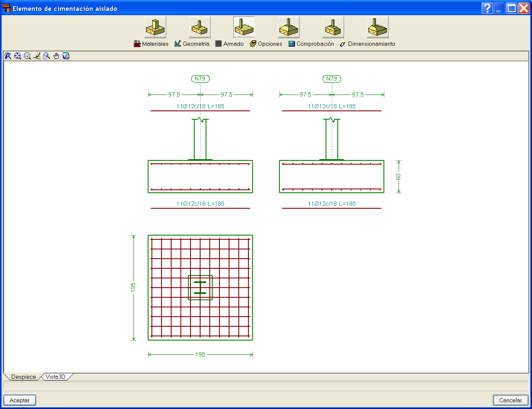Open the Comprobación check menu
The height and width of the screenshot is (409, 532).
(311, 44)
